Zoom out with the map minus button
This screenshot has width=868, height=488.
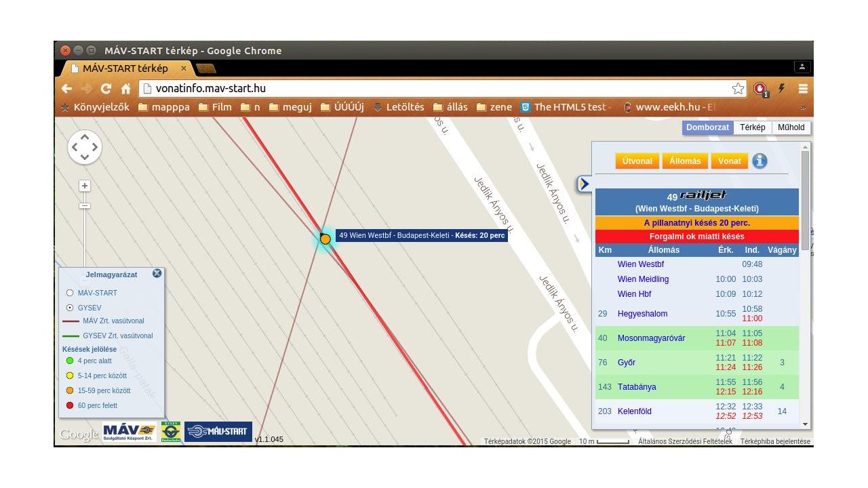(x=85, y=205)
